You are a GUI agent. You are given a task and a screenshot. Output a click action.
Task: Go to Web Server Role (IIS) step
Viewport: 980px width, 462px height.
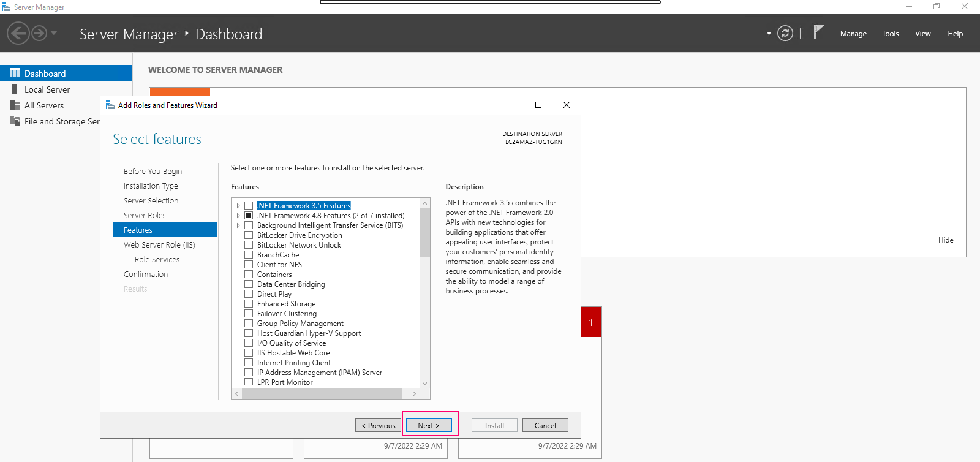pos(159,244)
